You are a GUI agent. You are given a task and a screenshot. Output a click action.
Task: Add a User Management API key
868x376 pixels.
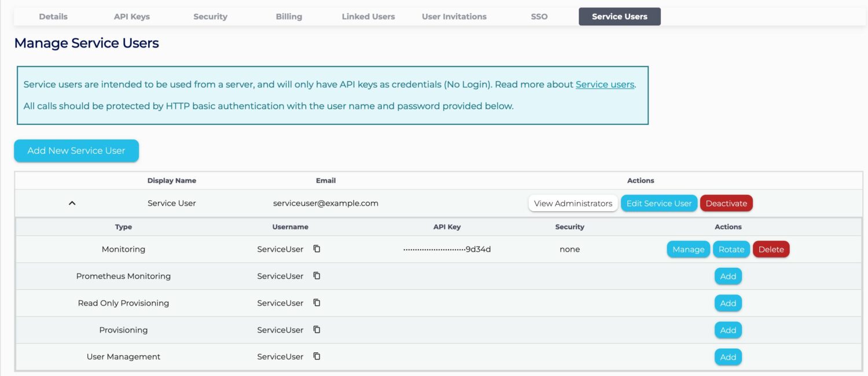click(728, 357)
